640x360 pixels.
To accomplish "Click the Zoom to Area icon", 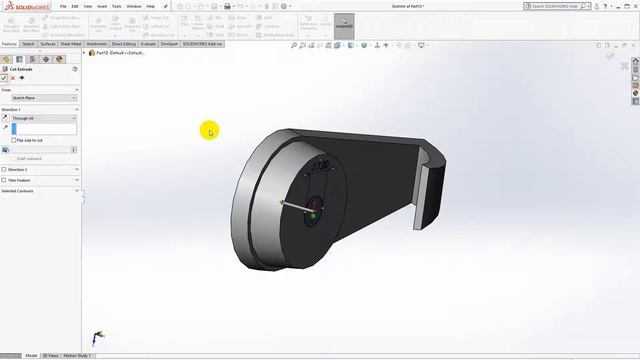I will (x=302, y=45).
